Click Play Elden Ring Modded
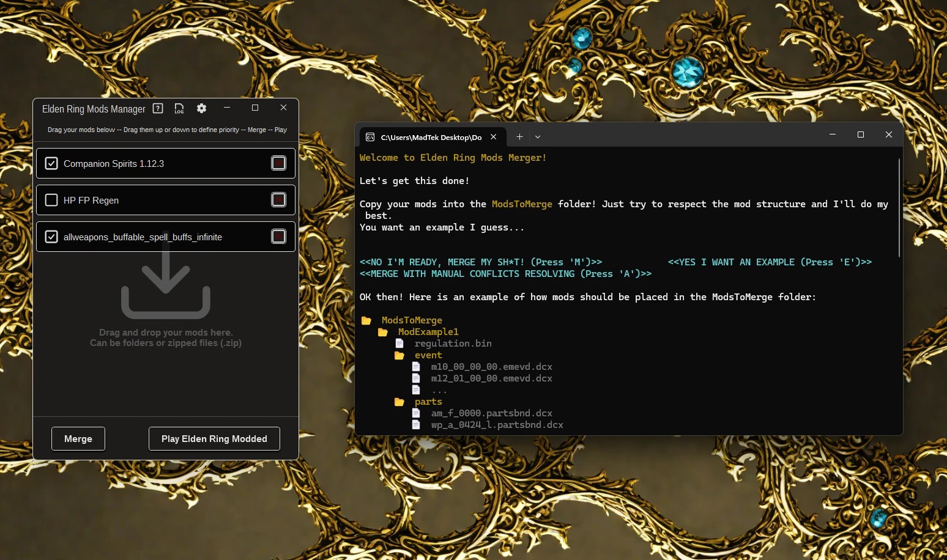Viewport: 947px width, 560px height. (214, 438)
